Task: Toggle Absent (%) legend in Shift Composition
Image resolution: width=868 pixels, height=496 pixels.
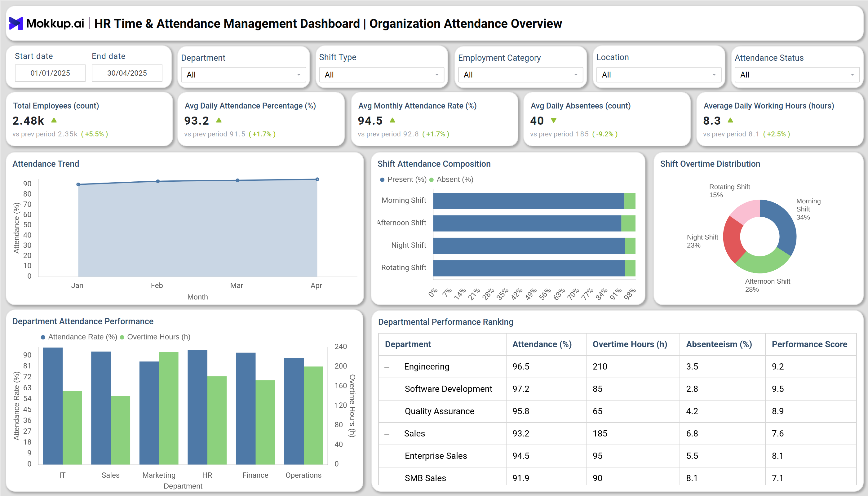Action: tap(451, 179)
